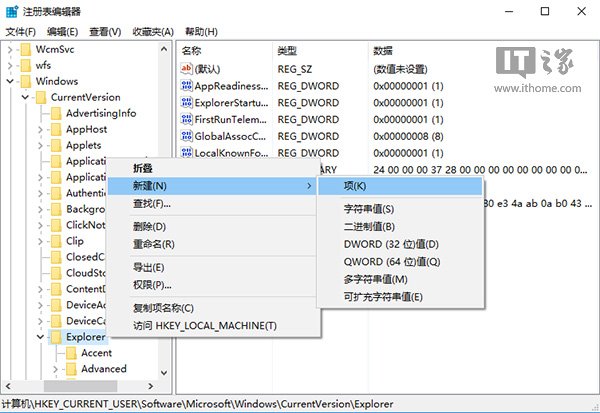Collapse the CurrentVersion tree node

[25, 98]
